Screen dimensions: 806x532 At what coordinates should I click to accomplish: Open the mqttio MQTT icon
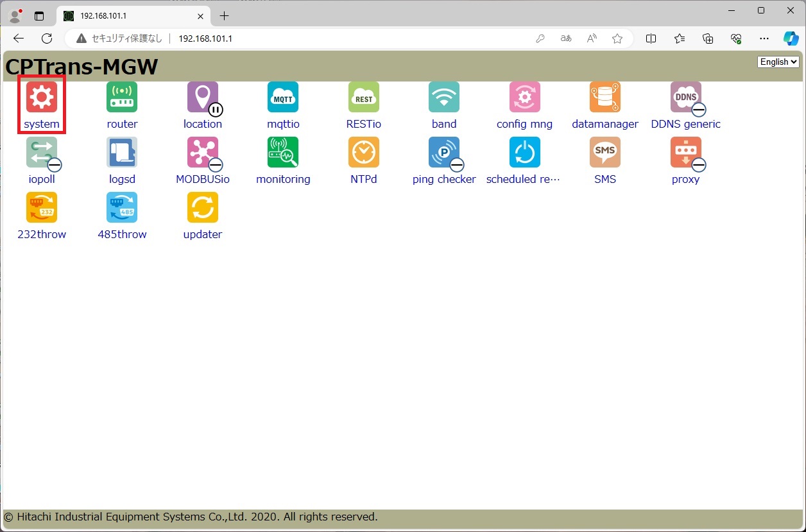pos(283,97)
